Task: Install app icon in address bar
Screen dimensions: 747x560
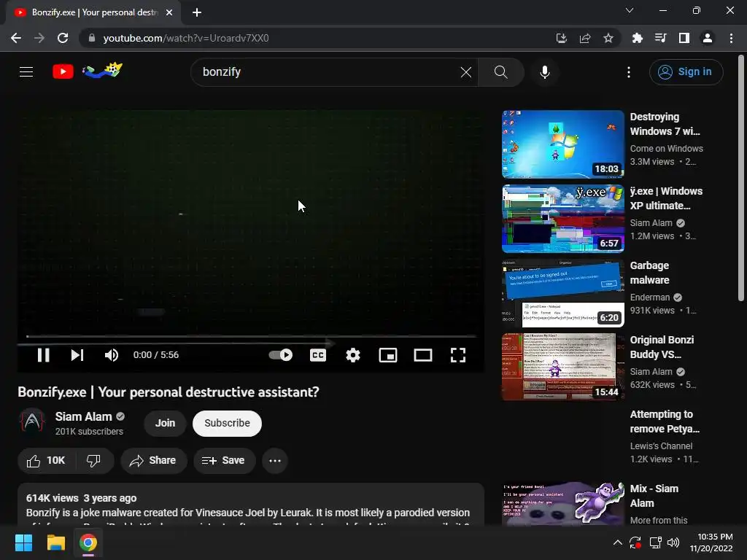Action: pos(562,38)
